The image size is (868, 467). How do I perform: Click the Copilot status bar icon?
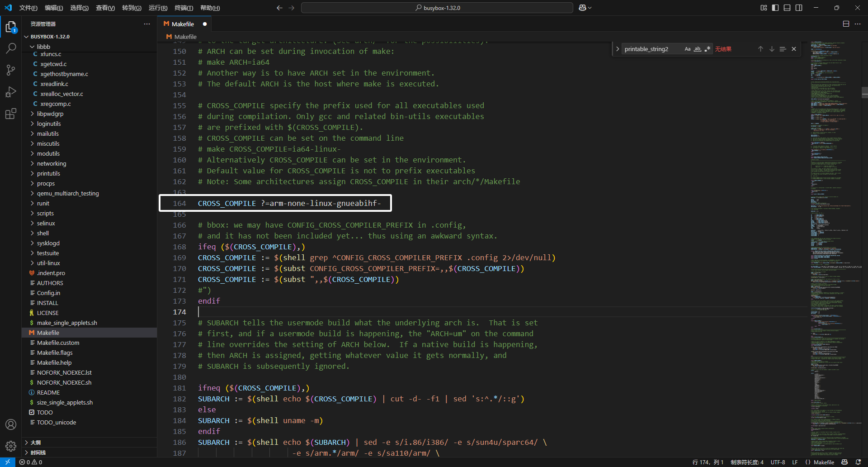click(844, 462)
